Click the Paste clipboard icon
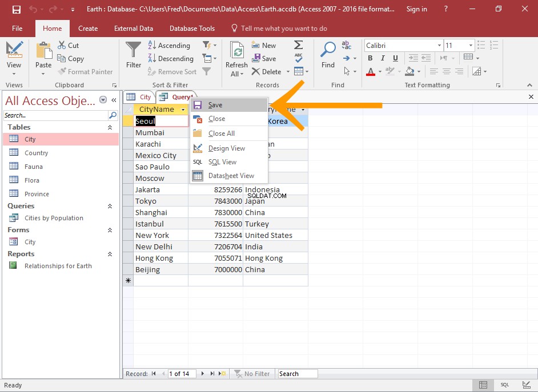 43,51
